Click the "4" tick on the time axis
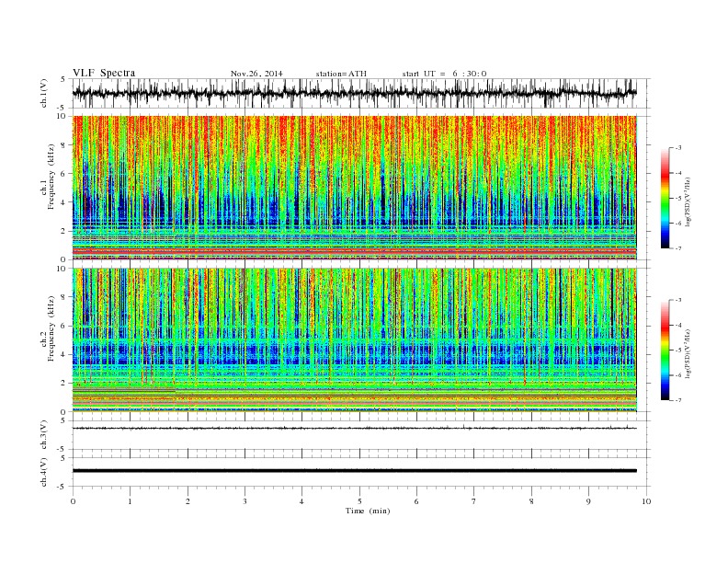This screenshot has width=728, height=563. tap(301, 501)
